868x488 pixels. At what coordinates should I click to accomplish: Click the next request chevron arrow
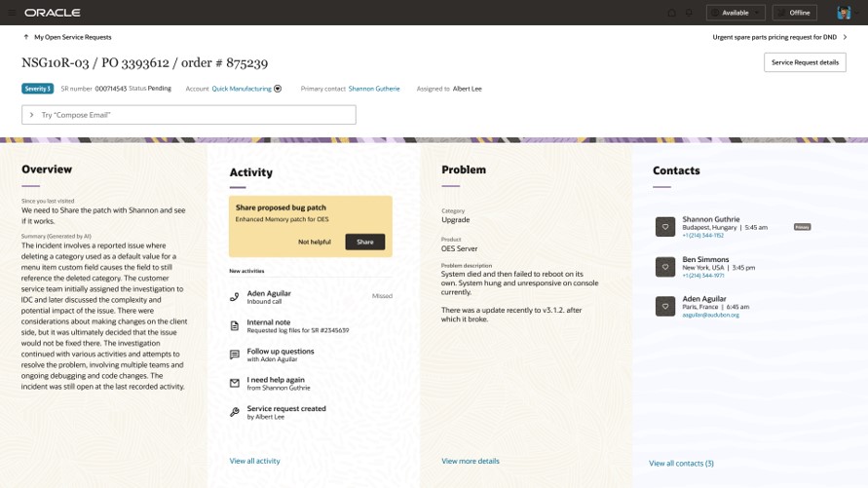pyautogui.click(x=845, y=37)
